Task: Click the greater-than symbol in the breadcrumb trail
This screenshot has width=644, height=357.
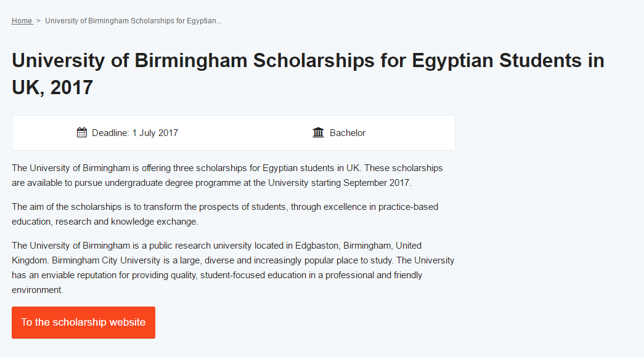Action: [38, 20]
